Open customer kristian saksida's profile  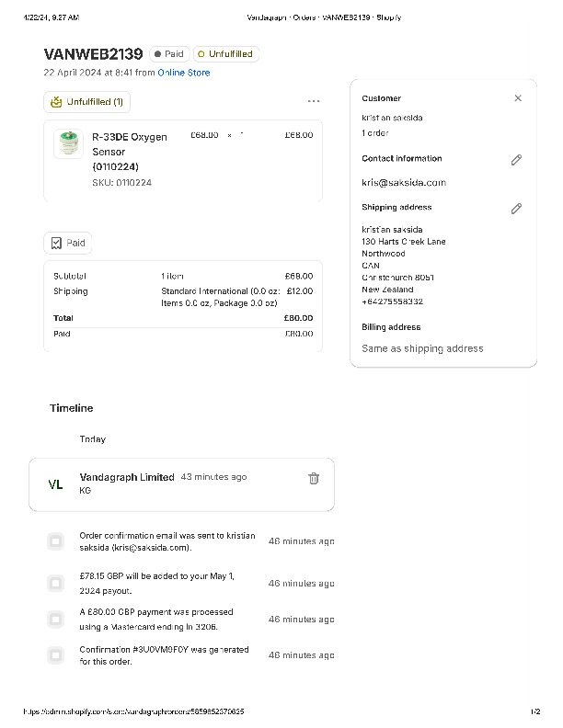click(x=393, y=119)
